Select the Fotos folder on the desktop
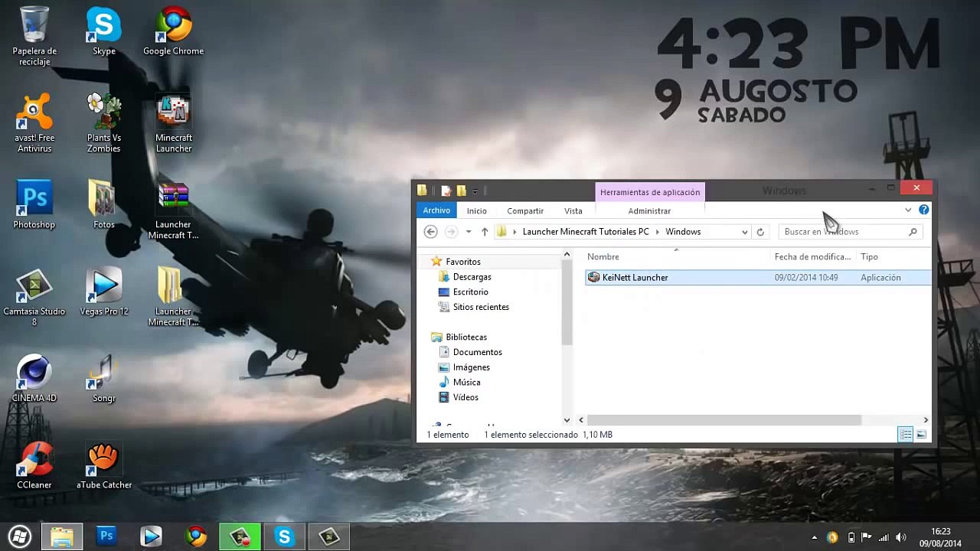This screenshot has height=551, width=980. [x=104, y=204]
